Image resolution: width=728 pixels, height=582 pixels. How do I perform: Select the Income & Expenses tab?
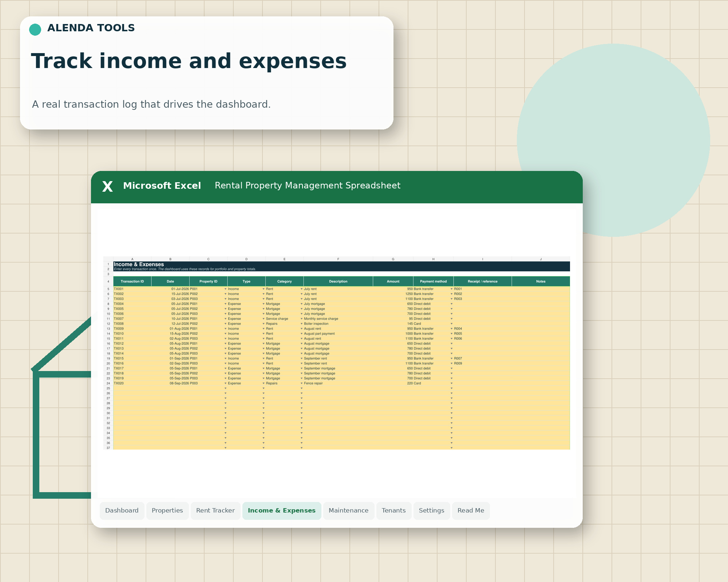click(x=282, y=511)
